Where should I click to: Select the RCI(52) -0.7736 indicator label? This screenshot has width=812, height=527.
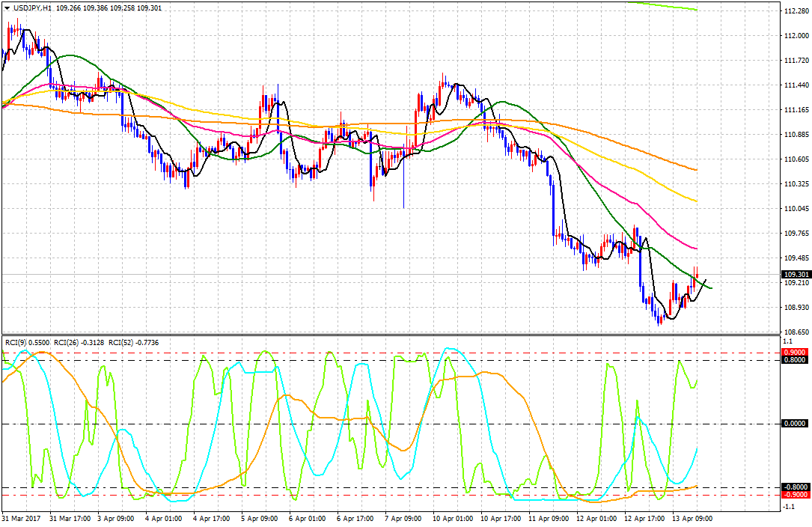(x=134, y=343)
